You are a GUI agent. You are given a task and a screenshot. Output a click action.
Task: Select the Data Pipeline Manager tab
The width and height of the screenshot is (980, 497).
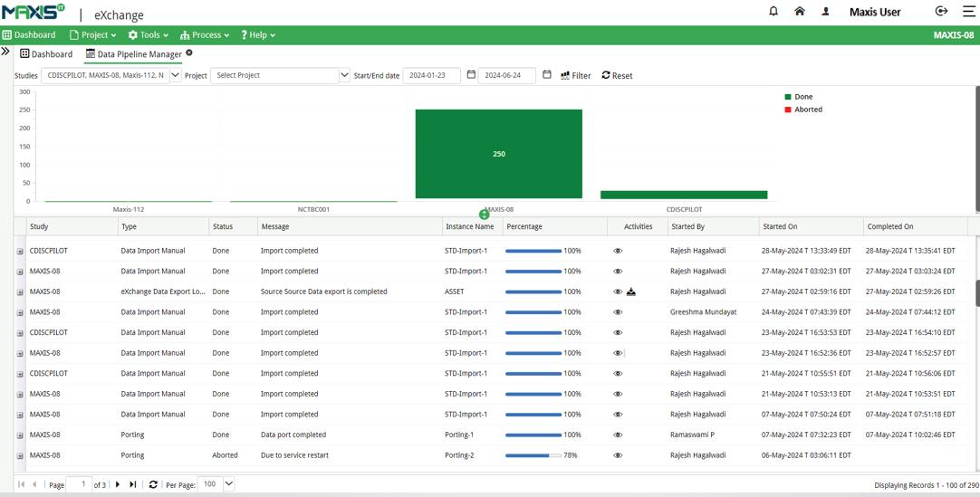[134, 54]
